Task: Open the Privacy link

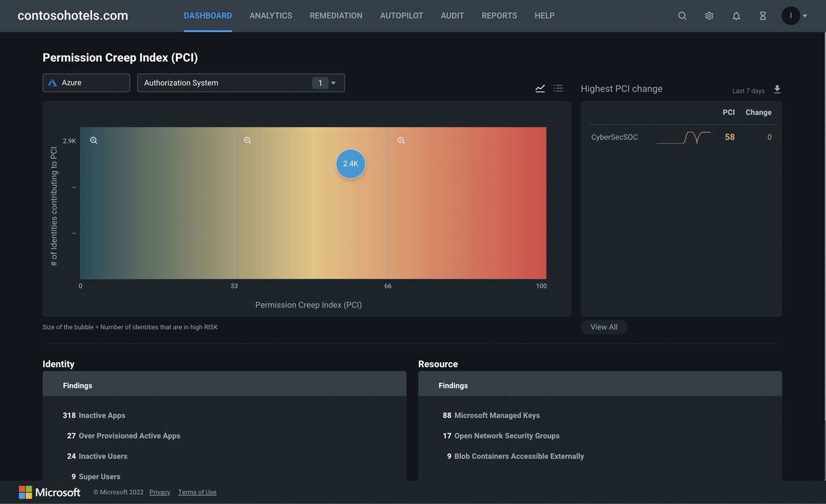Action: click(x=160, y=492)
